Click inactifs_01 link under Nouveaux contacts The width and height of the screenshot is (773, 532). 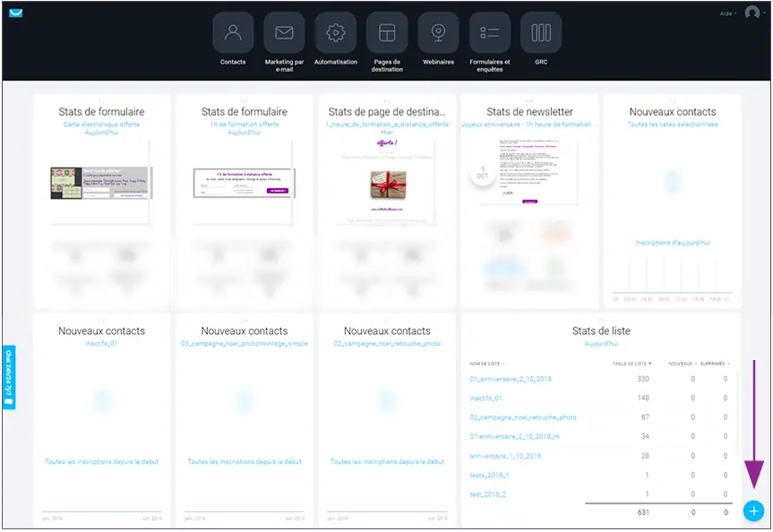click(x=101, y=343)
